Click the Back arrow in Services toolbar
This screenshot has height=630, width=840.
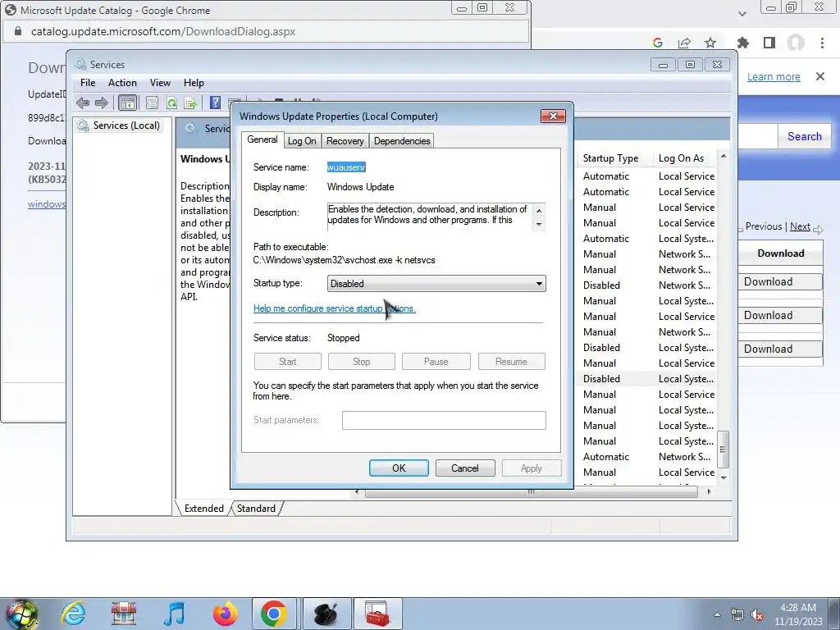tap(83, 103)
